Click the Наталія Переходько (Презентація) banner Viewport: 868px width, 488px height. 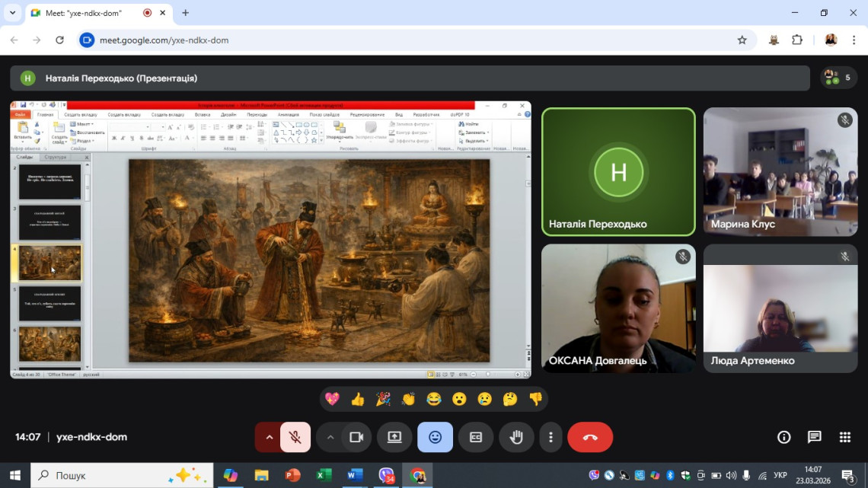pyautogui.click(x=410, y=78)
